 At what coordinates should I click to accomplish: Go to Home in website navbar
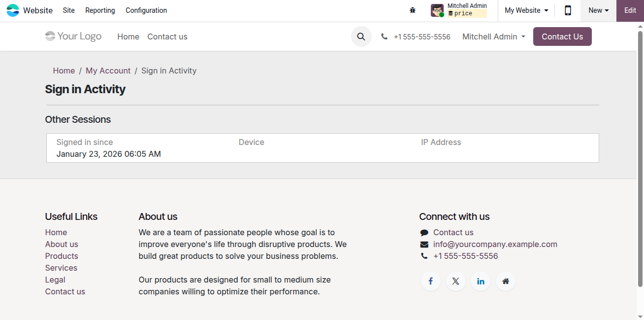(x=128, y=36)
